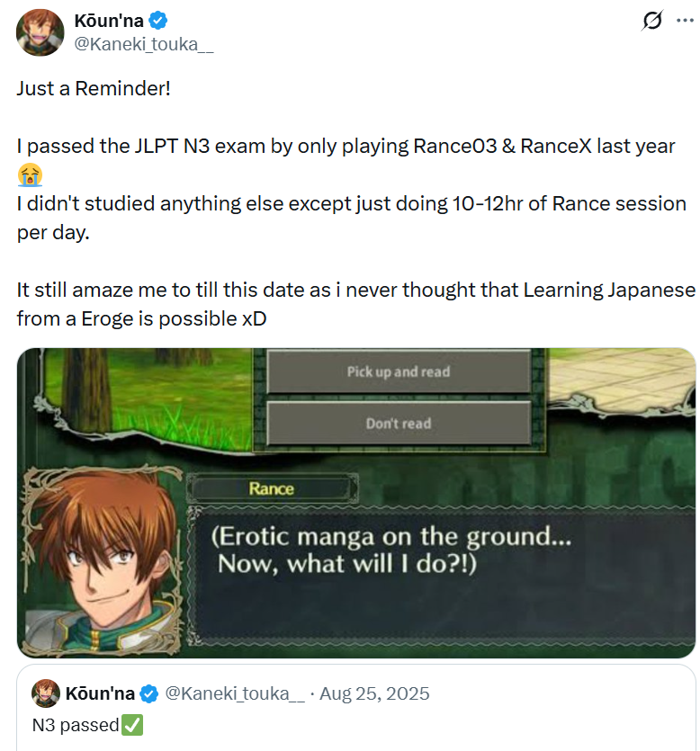Open the quoted tweet "N3 passed"
This screenshot has height=751, width=700.
pos(356,708)
